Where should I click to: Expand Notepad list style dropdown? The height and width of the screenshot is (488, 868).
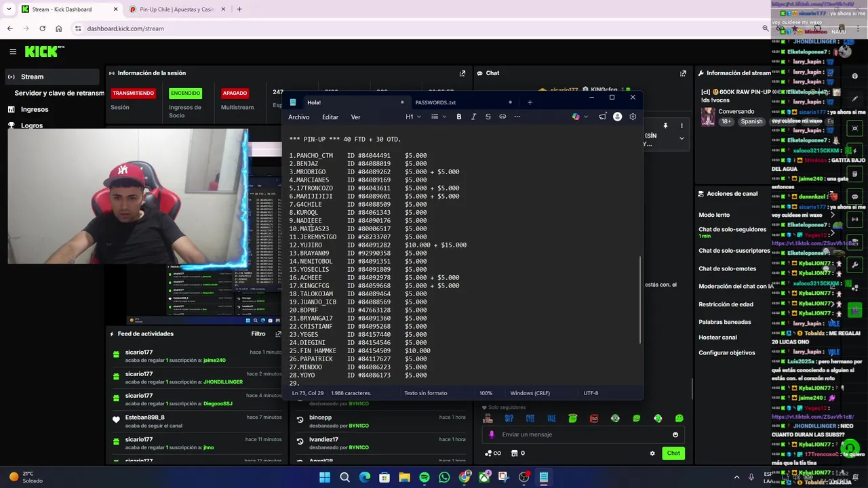pyautogui.click(x=438, y=117)
